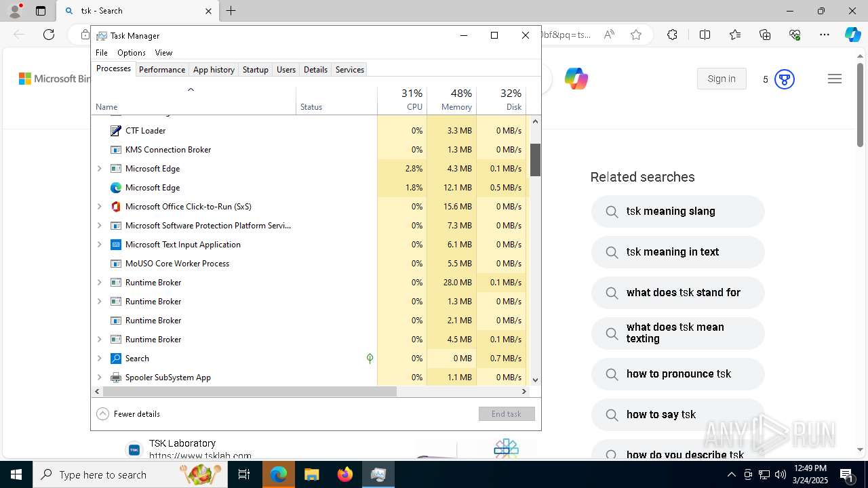Click the taskbar 'Type here to search' box
The width and height of the screenshot is (868, 488).
[x=129, y=474]
